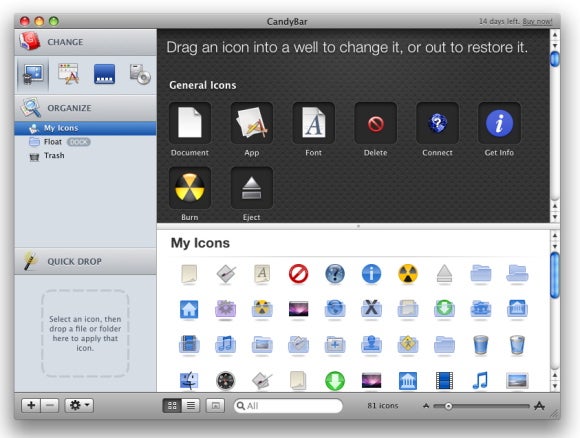Click the window resize grip corner
The height and width of the screenshot is (438, 580).
[554, 414]
